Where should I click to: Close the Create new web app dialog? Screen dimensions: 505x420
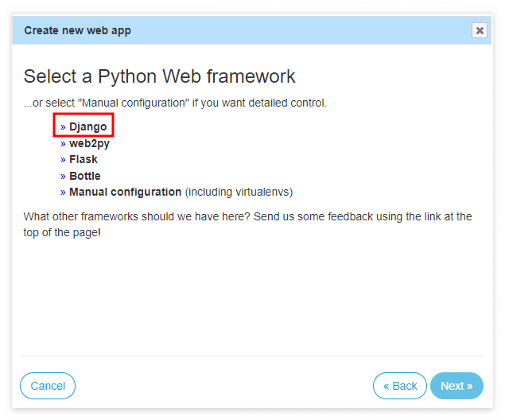480,30
